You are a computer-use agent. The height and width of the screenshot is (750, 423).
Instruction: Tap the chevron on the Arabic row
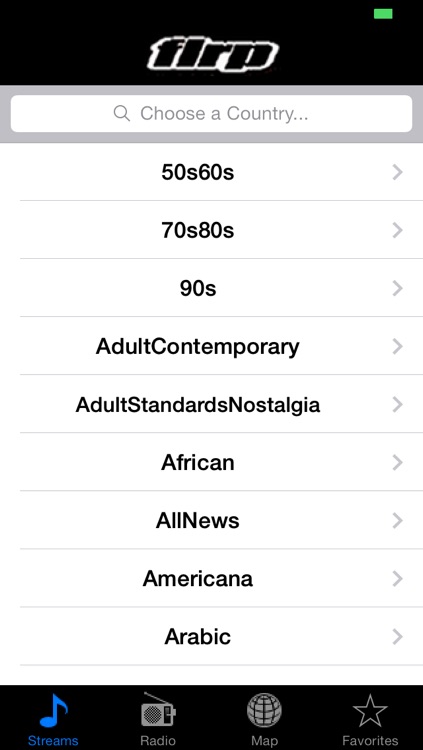397,637
